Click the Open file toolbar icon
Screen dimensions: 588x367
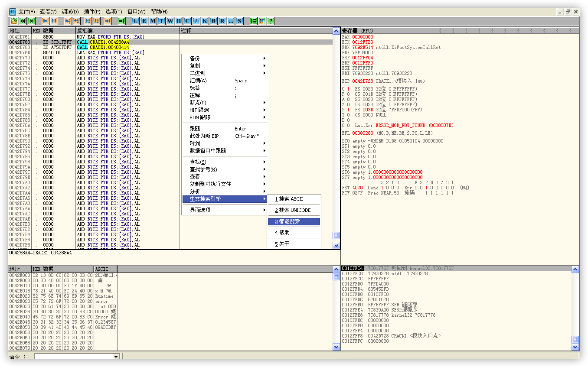(14, 21)
